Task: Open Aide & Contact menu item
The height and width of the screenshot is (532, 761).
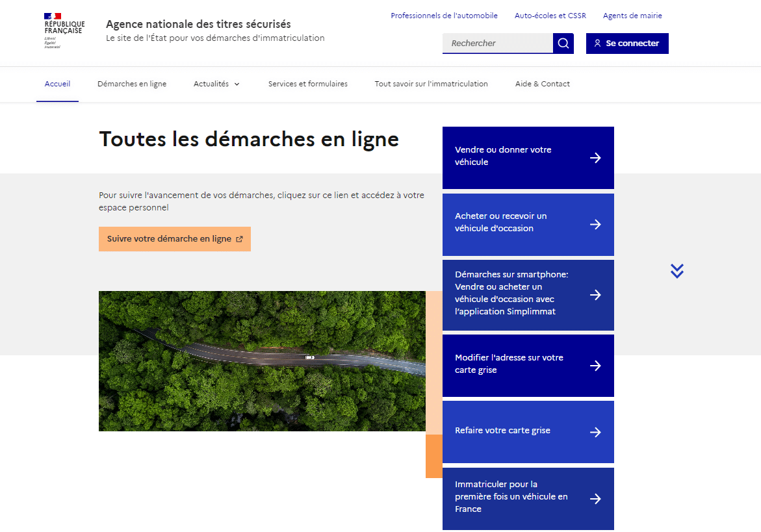Action: click(543, 84)
